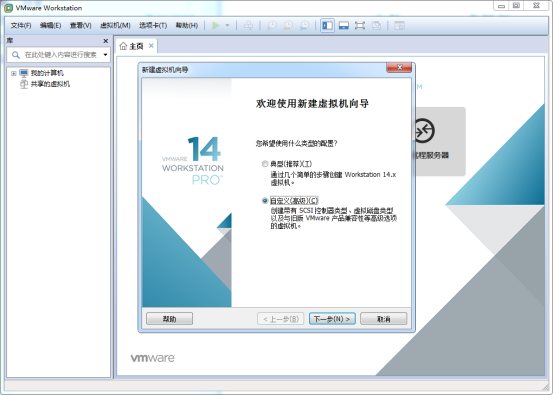553x395 pixels.
Task: Open the 编辑(E) menu
Action: (x=50, y=25)
